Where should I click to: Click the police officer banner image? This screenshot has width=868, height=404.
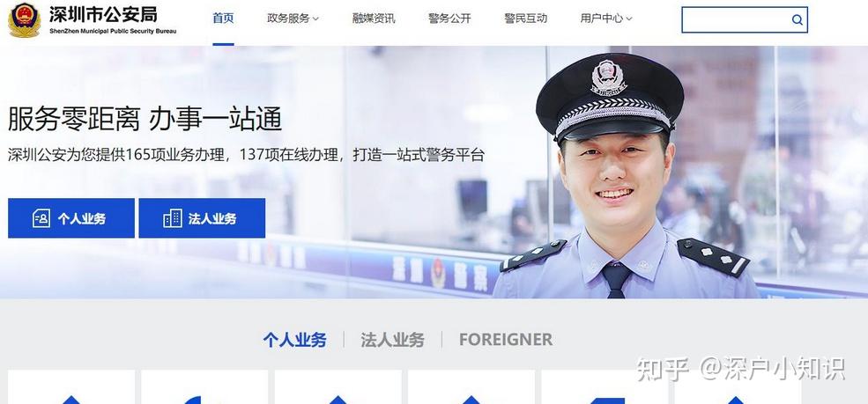(626, 176)
